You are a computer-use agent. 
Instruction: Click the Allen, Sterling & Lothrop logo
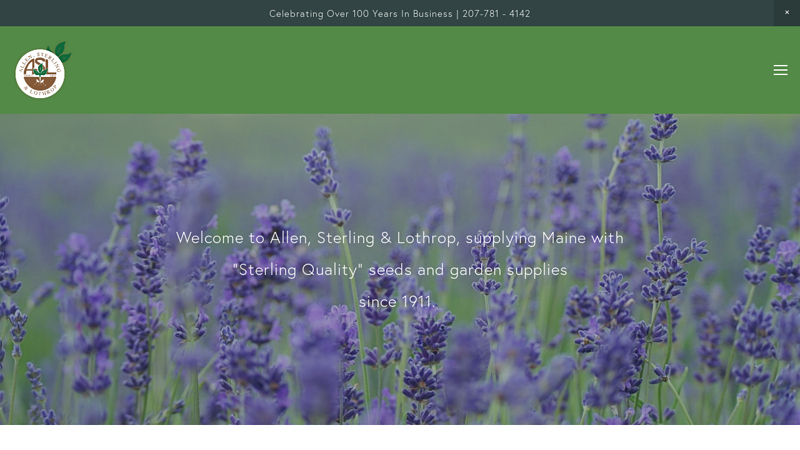tap(43, 70)
